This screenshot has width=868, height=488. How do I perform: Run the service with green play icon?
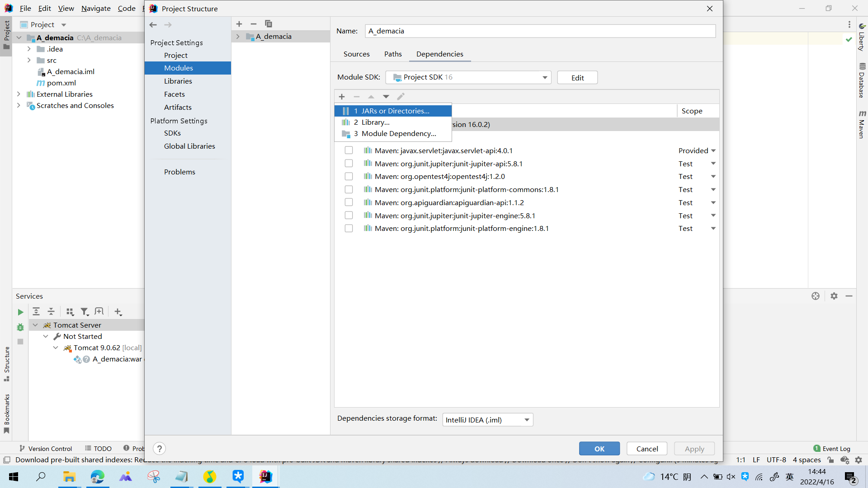pyautogui.click(x=20, y=312)
